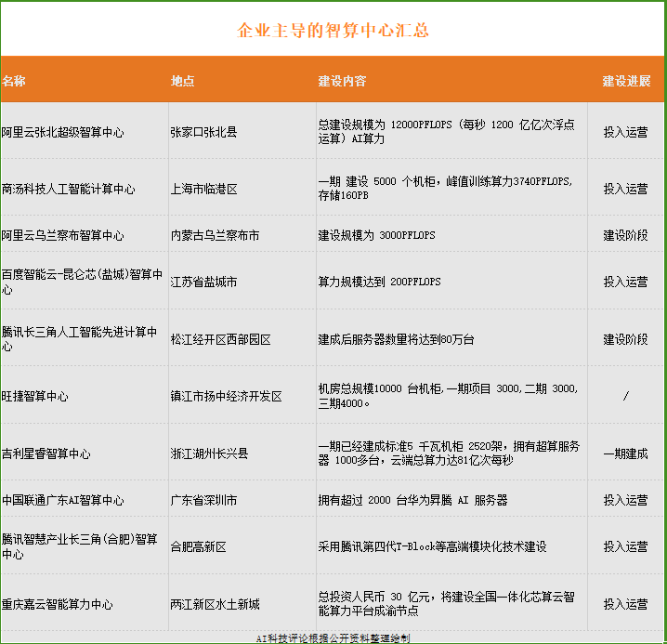This screenshot has height=644, width=667.
Task: Click 投入运营 in the 商汤科技 row
Action: pos(626,189)
